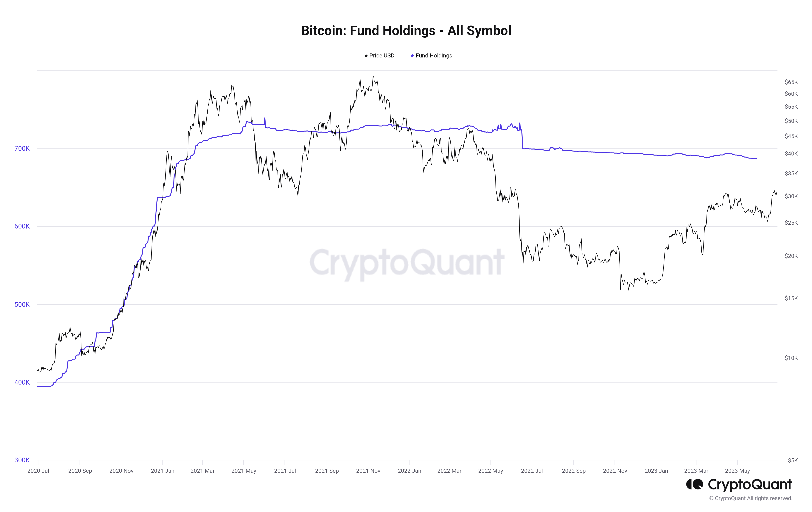
Task: Click the 700K left axis label
Action: click(x=22, y=148)
